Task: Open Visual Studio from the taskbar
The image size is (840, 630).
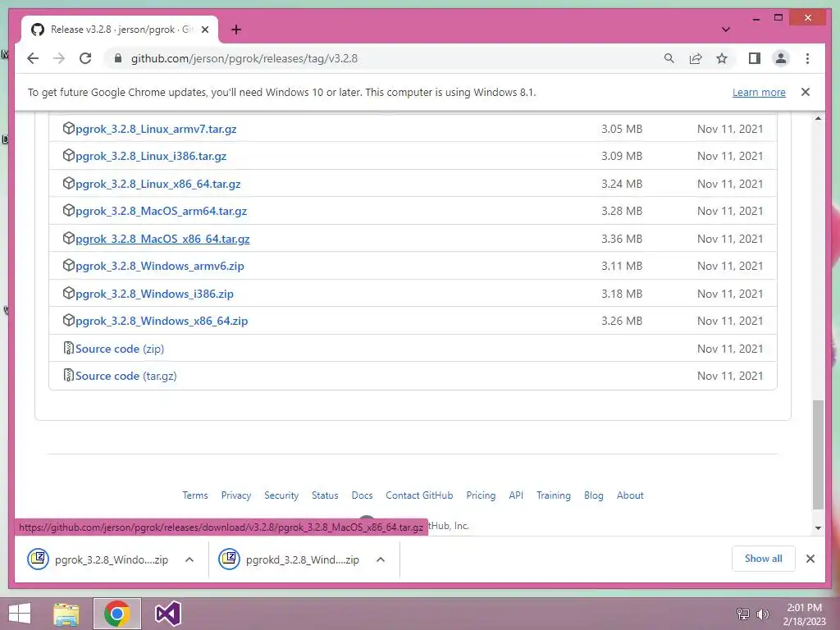Action: tap(167, 614)
